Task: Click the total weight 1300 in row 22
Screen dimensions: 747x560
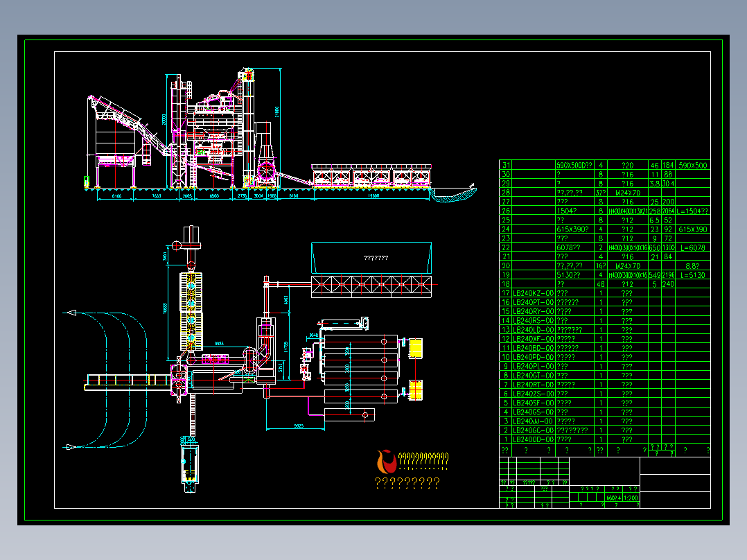Action: (669, 248)
